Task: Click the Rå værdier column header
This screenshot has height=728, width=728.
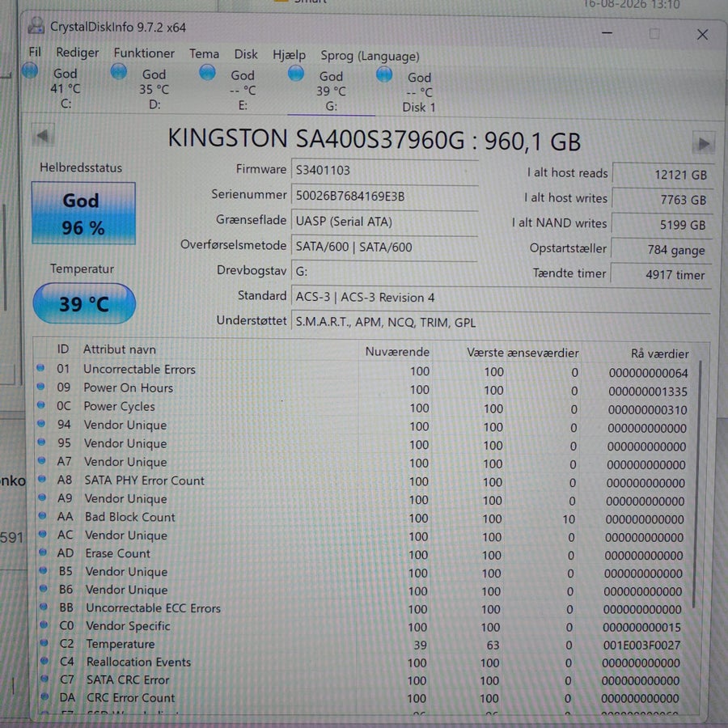Action: [x=659, y=353]
